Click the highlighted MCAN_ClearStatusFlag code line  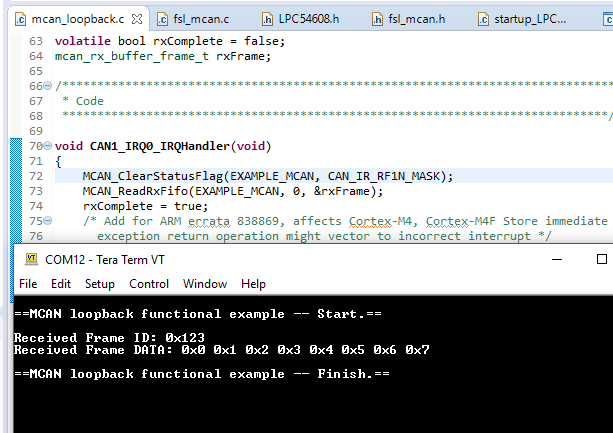pos(268,176)
